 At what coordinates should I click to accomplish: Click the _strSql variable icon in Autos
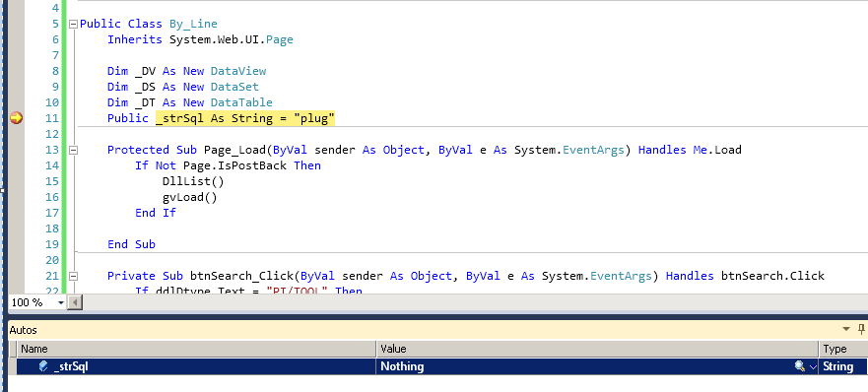(x=43, y=366)
